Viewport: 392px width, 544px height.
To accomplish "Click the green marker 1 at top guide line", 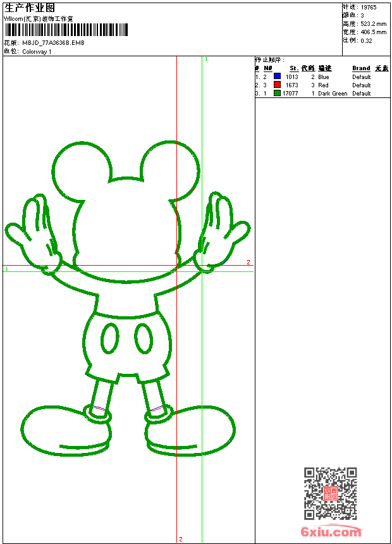I will (x=206, y=59).
